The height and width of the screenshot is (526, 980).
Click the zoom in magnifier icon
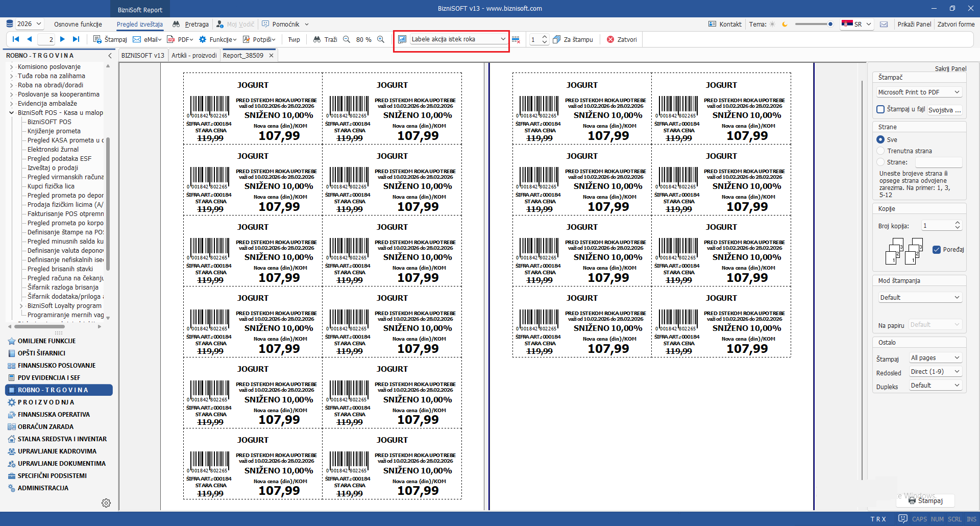(x=381, y=39)
